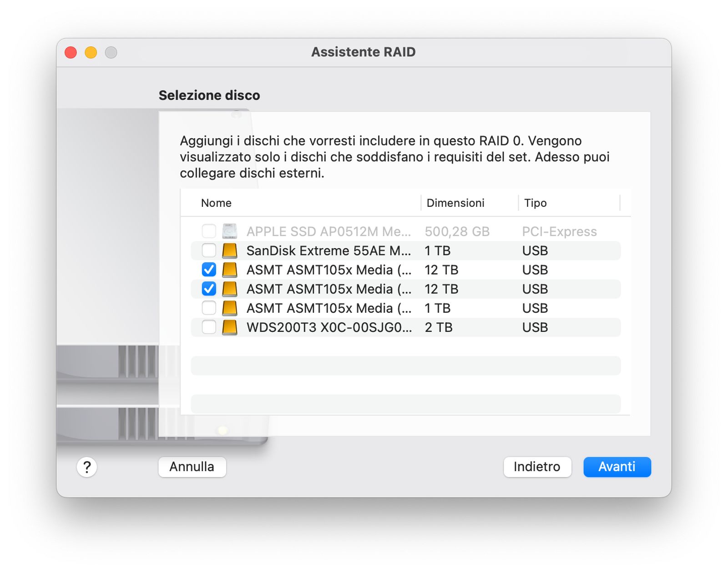Go back with the Indietro button

(537, 467)
